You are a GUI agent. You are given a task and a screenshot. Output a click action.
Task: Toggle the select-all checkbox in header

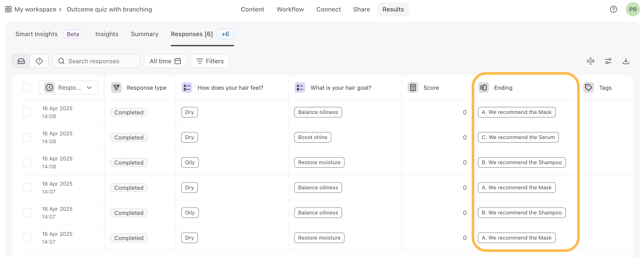click(27, 88)
